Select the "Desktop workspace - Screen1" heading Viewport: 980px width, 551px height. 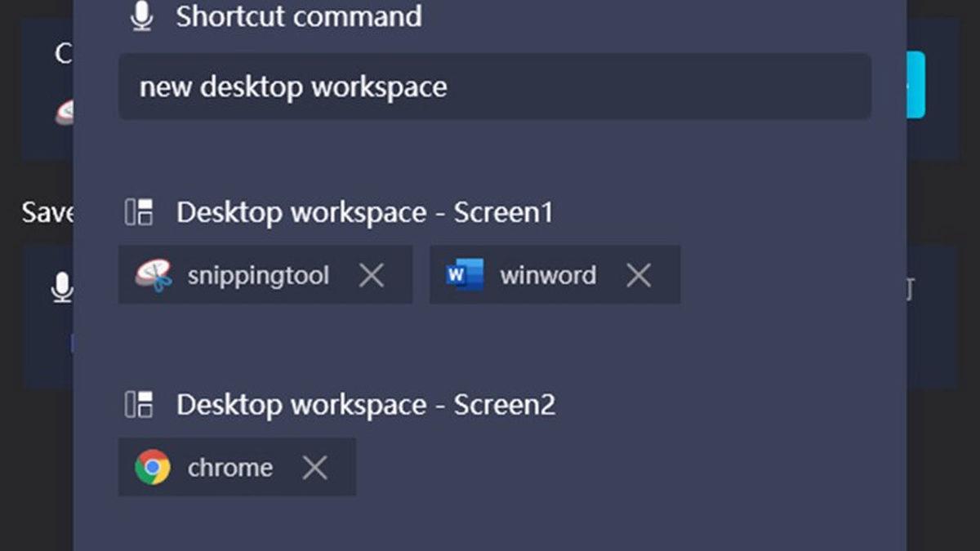[x=364, y=213]
